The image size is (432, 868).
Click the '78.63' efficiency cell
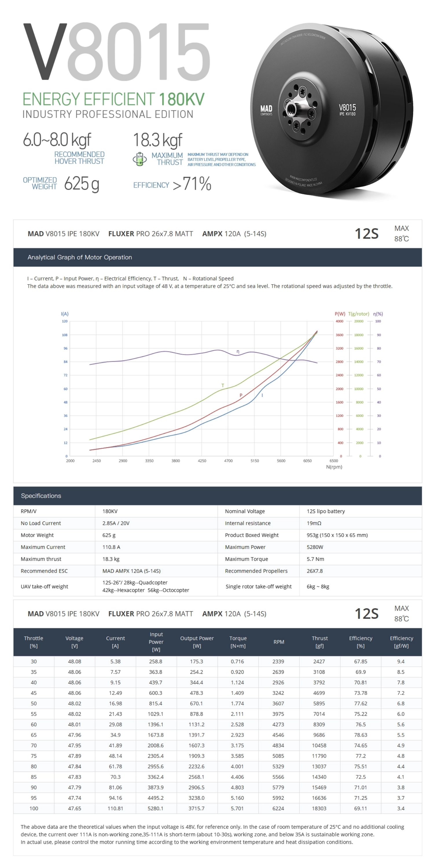coord(361,735)
